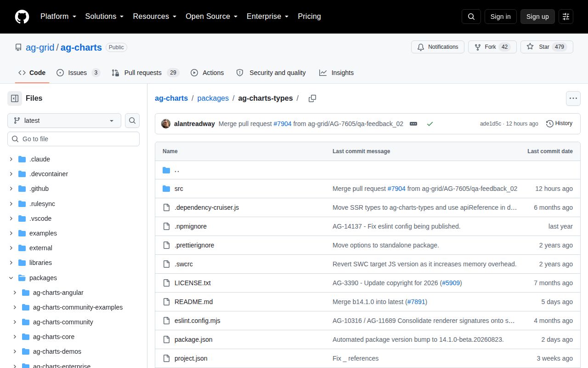The image size is (588, 368).
Task: Focus the Go to file field
Action: pos(73,139)
